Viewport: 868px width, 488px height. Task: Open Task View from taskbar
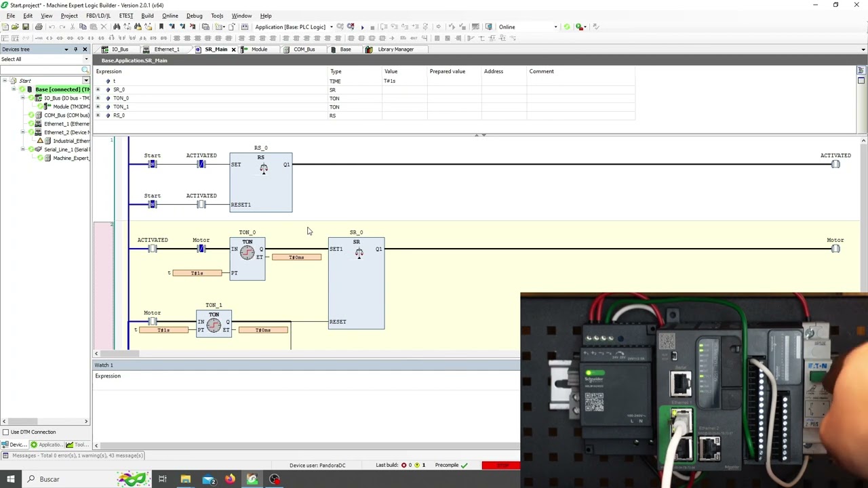[x=163, y=479]
